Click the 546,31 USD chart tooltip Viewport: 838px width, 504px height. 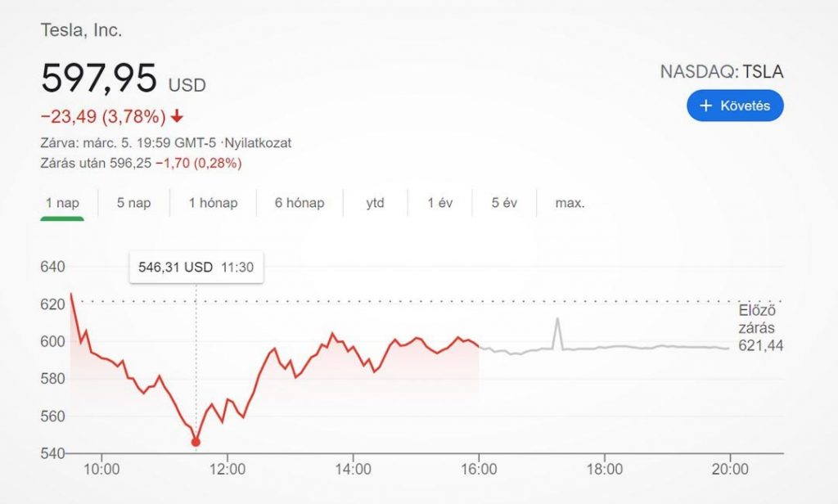[196, 268]
